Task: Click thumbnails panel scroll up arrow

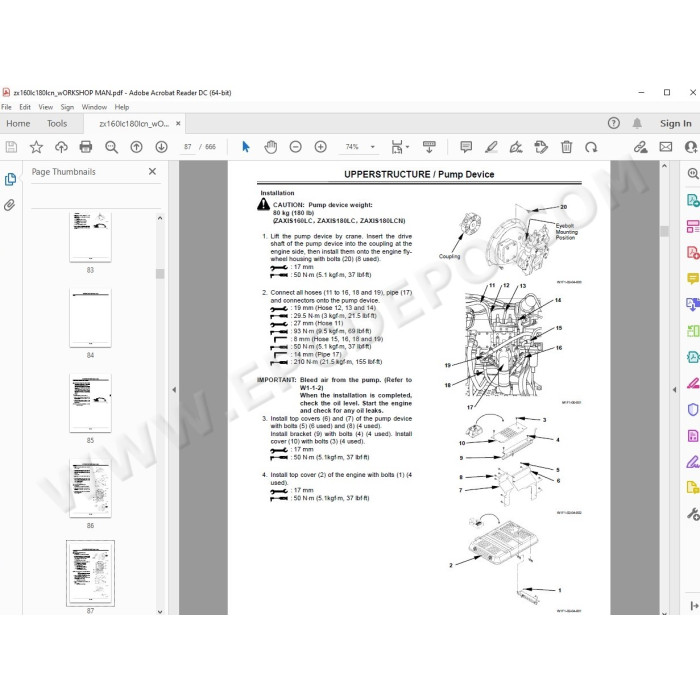Action: tap(160, 218)
